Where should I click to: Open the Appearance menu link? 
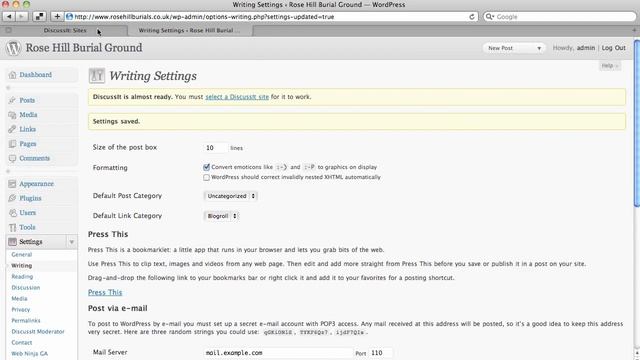(x=36, y=184)
